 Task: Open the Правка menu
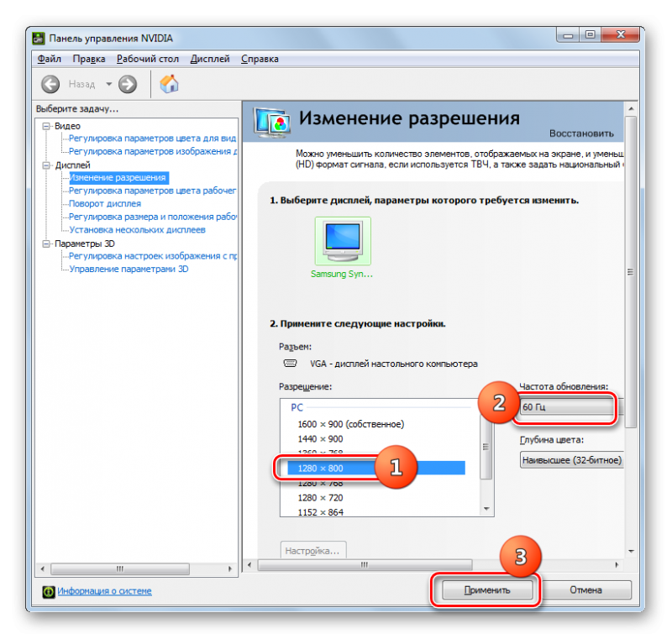point(89,59)
